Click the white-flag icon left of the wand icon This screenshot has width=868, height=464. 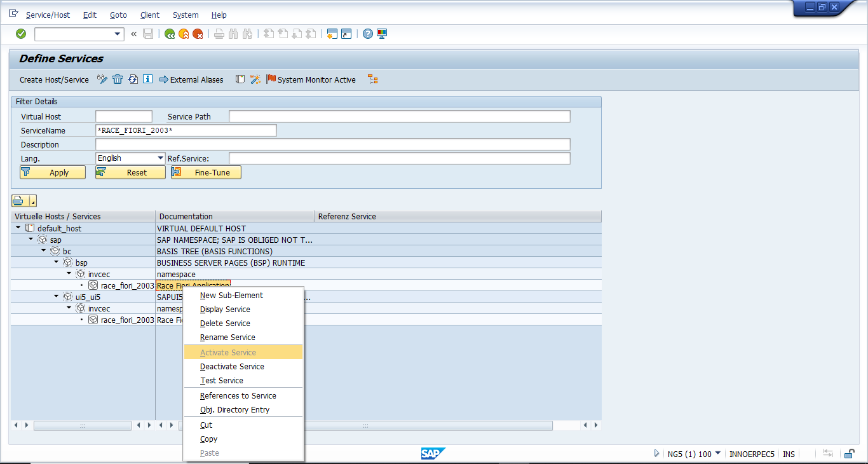pyautogui.click(x=240, y=79)
